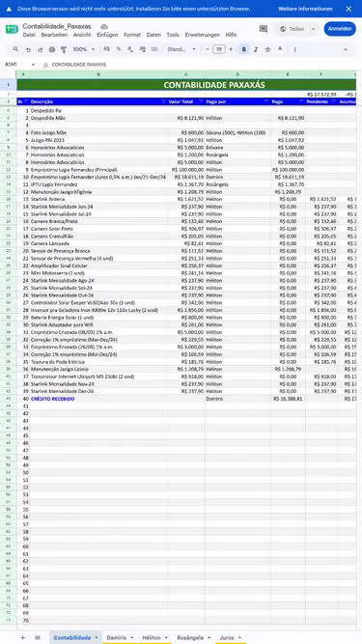Image resolution: width=362 pixels, height=644 pixels.
Task: Open the Bearbeiten menu
Action: [54, 35]
